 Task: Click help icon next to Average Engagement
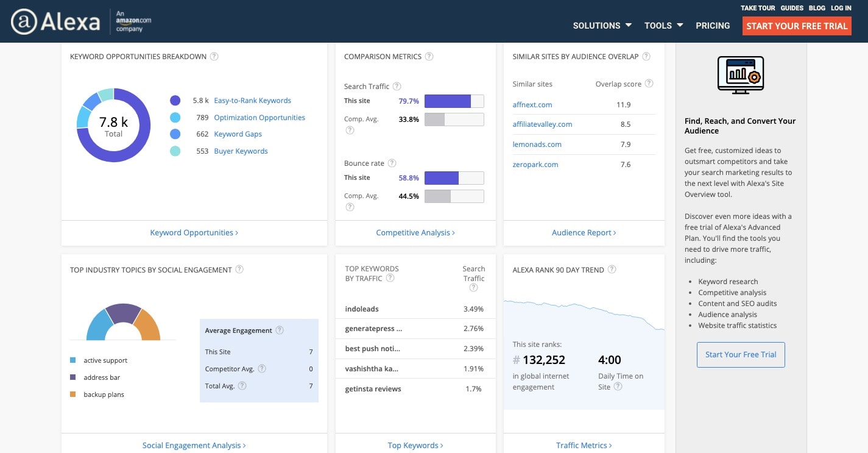pos(280,330)
